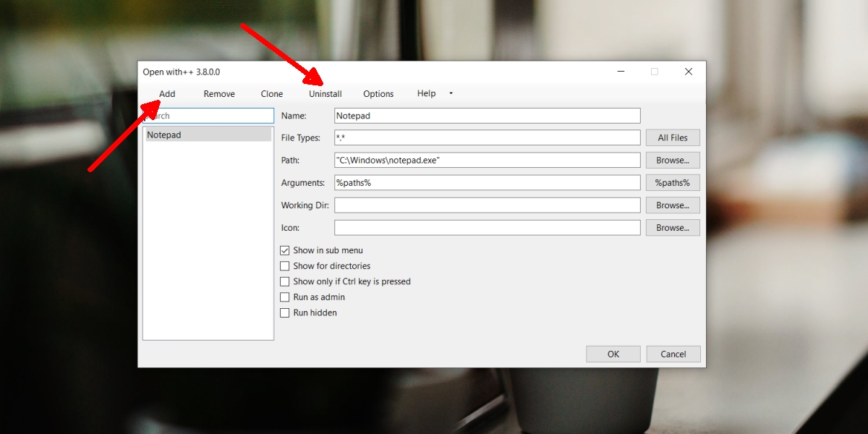The width and height of the screenshot is (868, 434).
Task: Click the All Files button
Action: pyautogui.click(x=673, y=137)
